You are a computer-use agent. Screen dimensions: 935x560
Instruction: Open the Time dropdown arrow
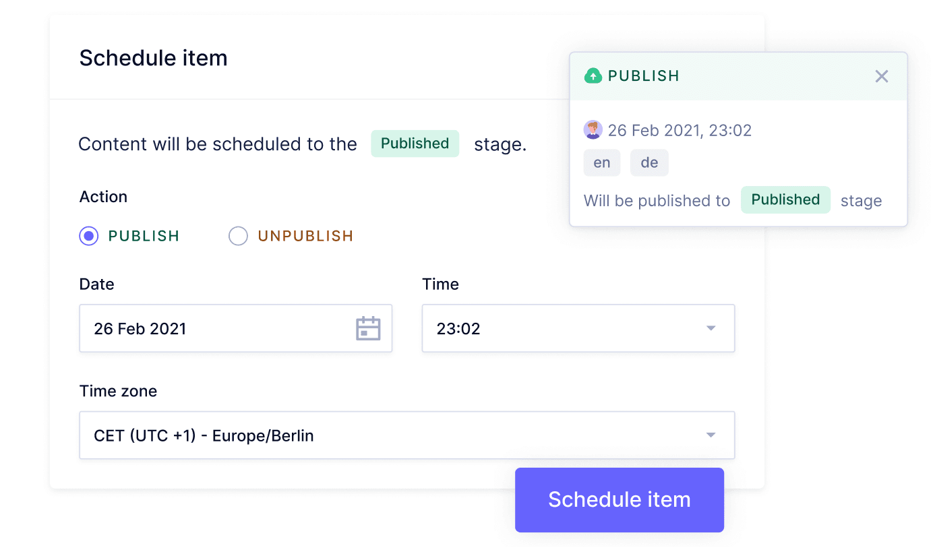coord(711,328)
